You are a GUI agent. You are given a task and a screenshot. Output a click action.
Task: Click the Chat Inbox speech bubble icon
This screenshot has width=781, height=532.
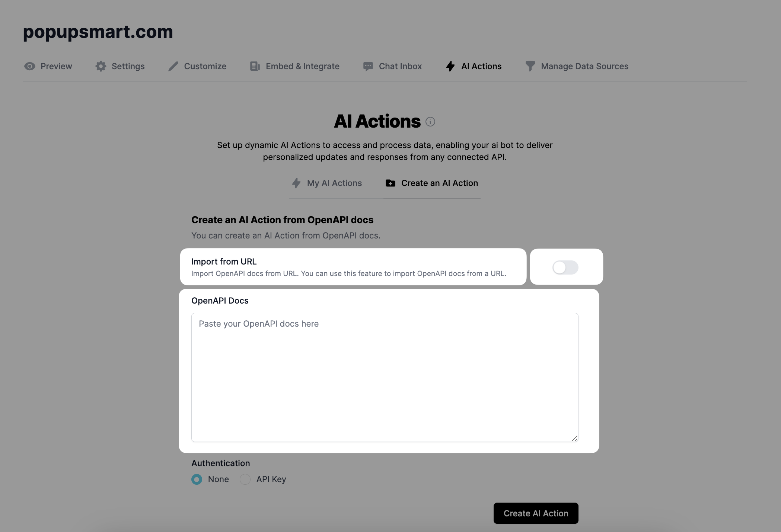pyautogui.click(x=368, y=66)
